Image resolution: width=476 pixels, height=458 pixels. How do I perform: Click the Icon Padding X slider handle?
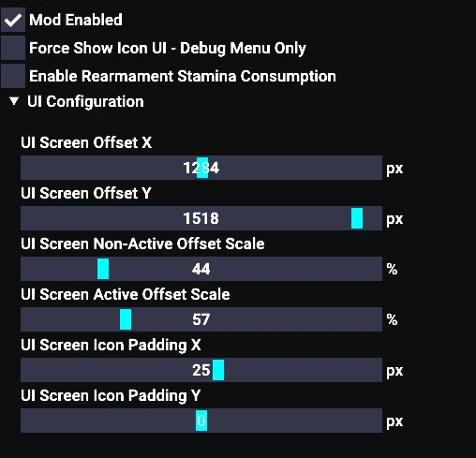(218, 370)
